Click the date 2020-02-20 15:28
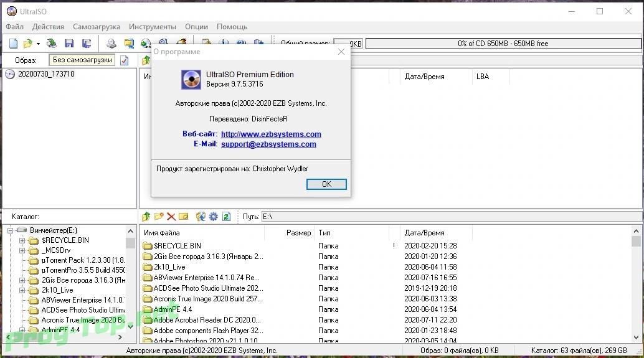The height and width of the screenshot is (358, 644). [x=430, y=246]
